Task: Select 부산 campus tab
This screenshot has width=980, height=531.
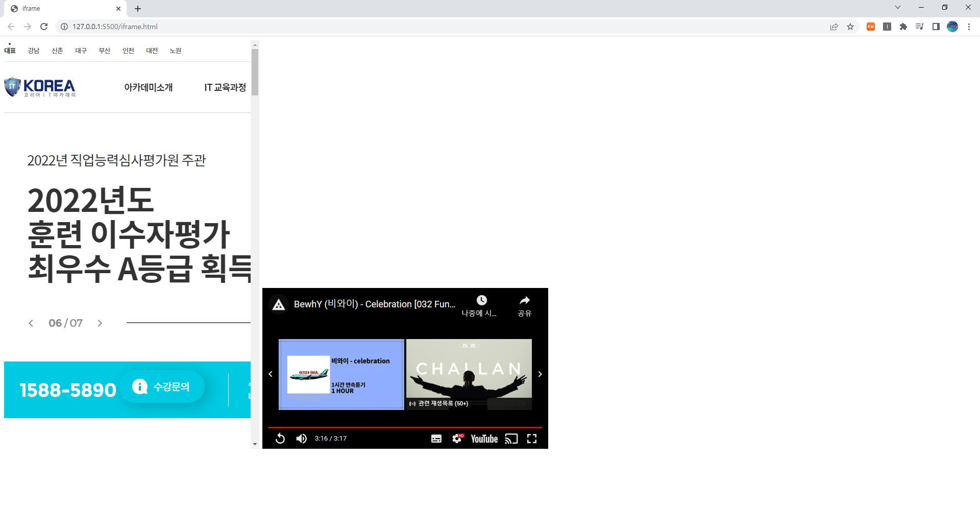Action: pos(105,51)
